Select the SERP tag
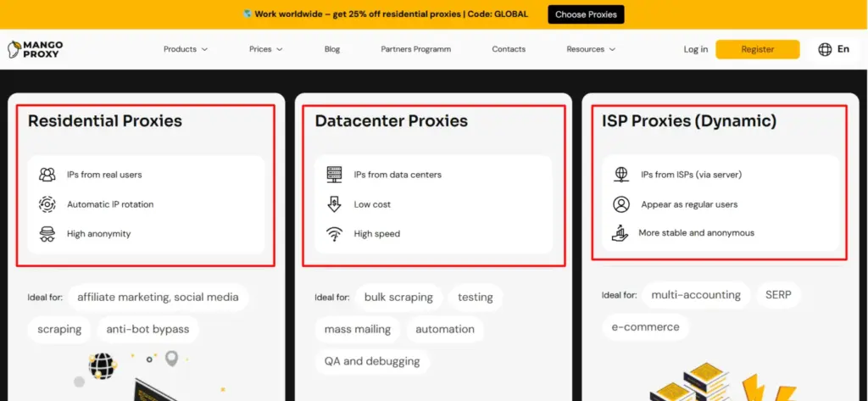This screenshot has height=401, width=868. (778, 295)
